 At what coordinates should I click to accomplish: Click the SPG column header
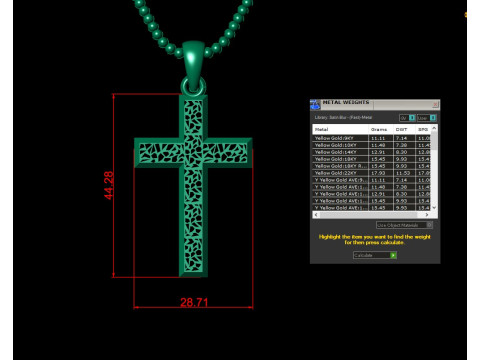point(423,129)
